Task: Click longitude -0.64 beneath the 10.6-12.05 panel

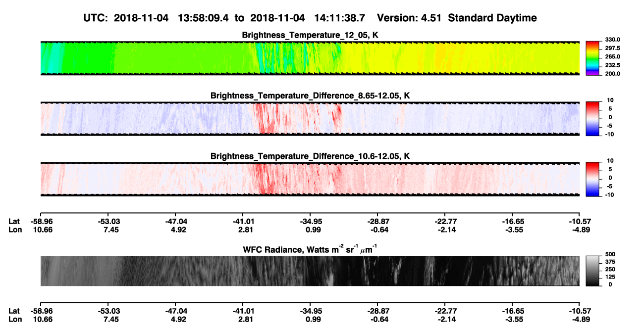Action: 379,230
